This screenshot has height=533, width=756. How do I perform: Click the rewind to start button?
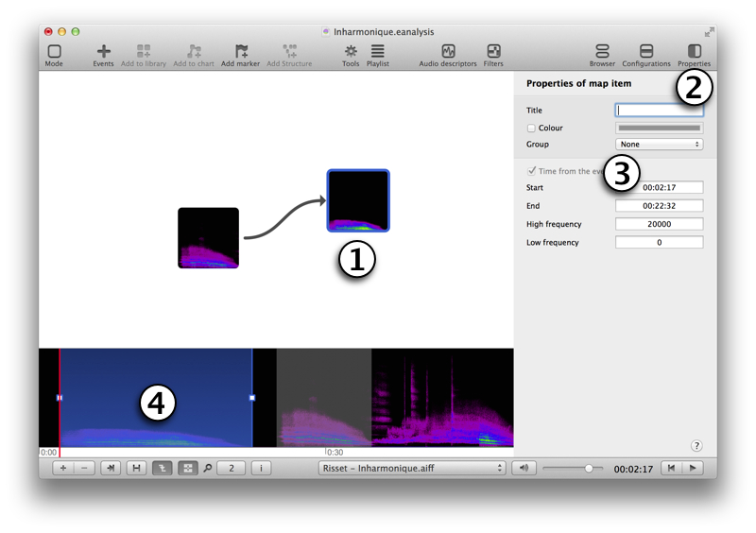point(671,468)
